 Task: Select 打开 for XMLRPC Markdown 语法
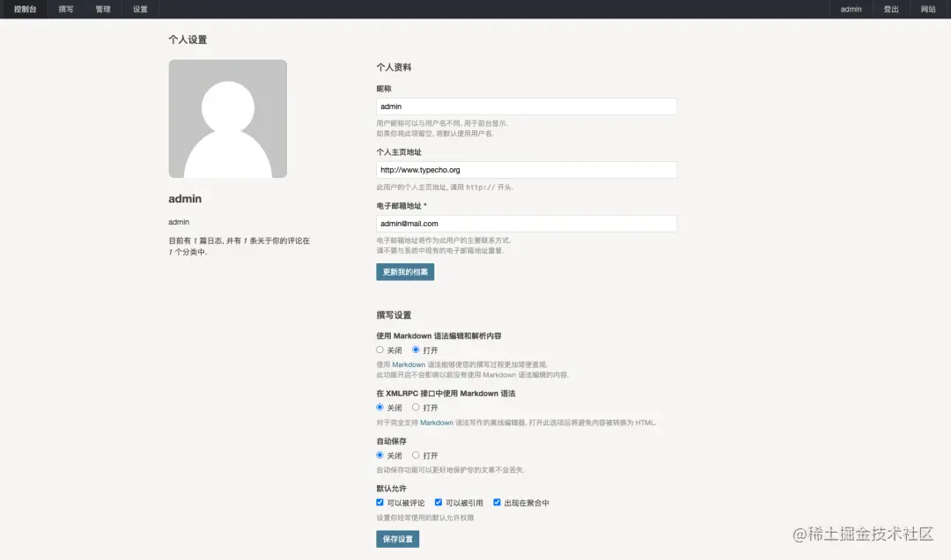pos(416,407)
